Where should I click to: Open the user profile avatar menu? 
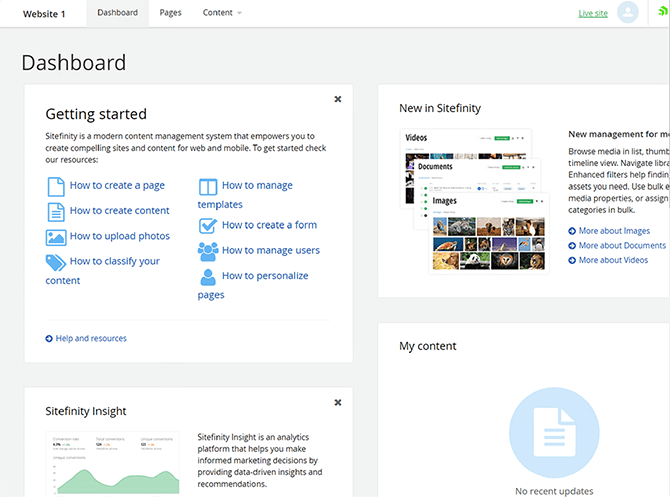[628, 13]
